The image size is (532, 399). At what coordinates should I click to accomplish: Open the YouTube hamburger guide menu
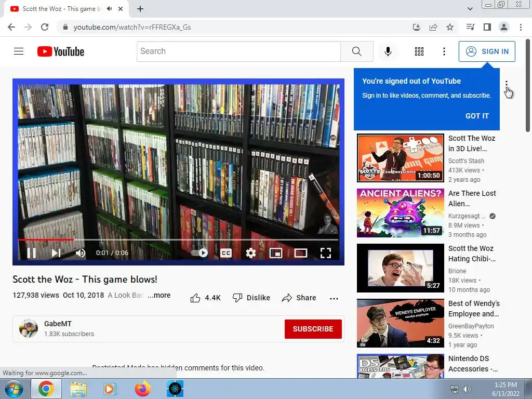point(19,51)
